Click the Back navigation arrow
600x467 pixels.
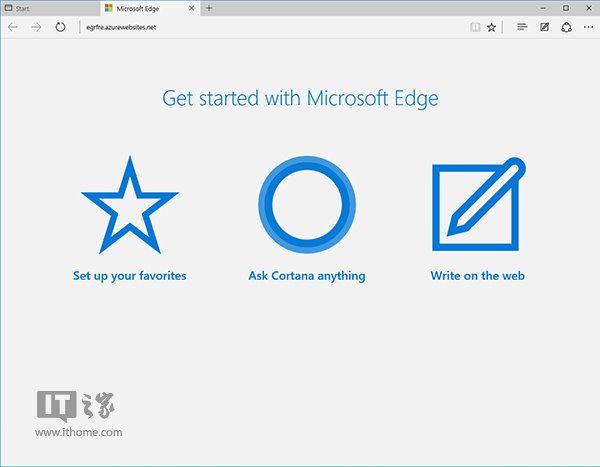pos(12,27)
